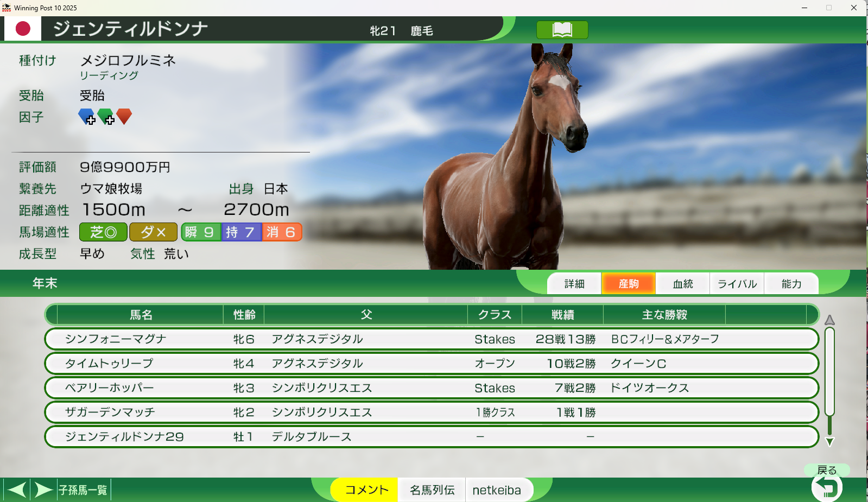Click the blue factor gem icon
This screenshot has width=868, height=502.
coord(87,117)
